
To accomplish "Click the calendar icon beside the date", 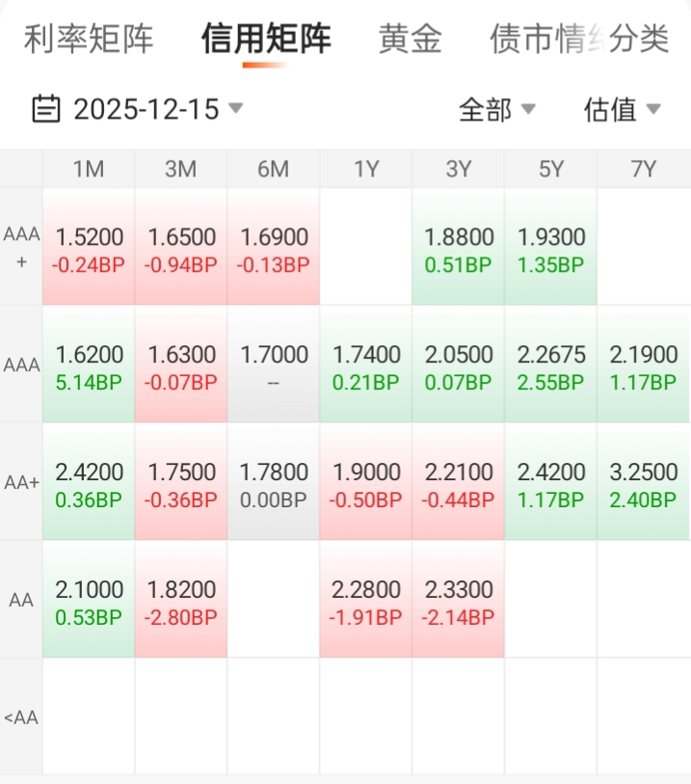I will click(x=45, y=109).
